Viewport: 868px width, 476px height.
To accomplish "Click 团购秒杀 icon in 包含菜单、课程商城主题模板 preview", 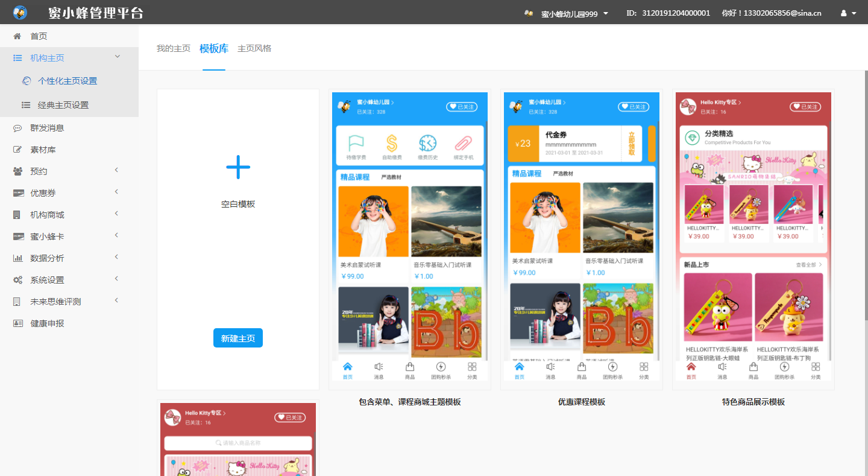I will [441, 367].
